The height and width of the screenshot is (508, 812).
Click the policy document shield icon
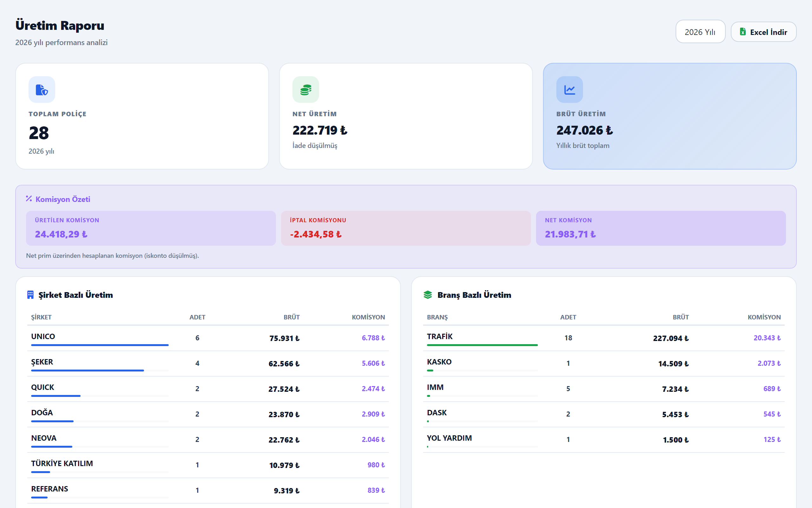42,89
